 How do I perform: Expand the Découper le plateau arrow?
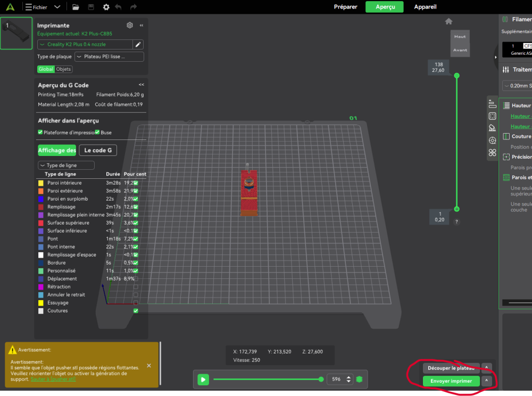pos(487,368)
